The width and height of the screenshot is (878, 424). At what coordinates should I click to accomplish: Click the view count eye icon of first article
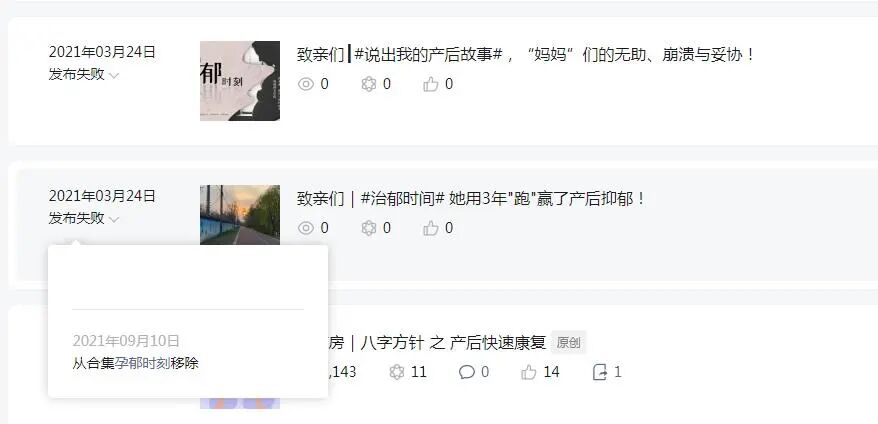306,84
